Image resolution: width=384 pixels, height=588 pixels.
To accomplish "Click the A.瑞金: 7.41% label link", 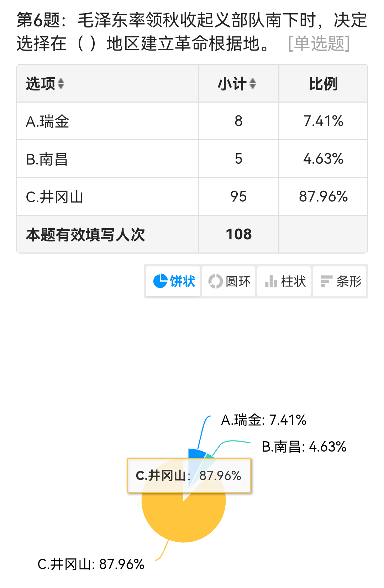I will 264,421.
